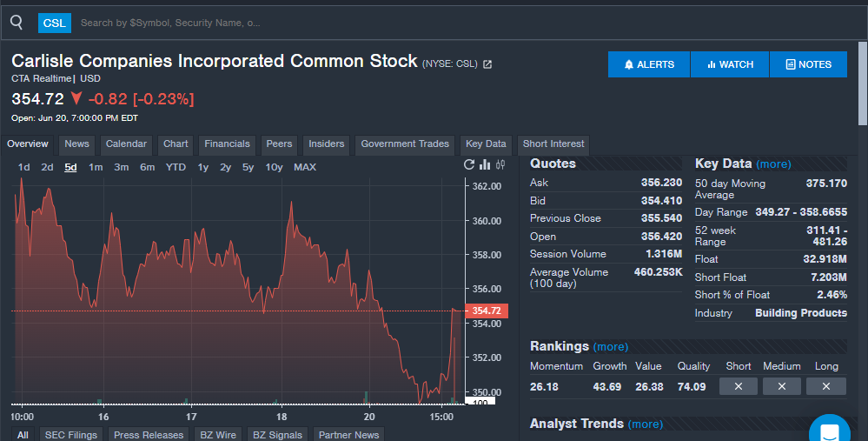Switch to the bar chart icon

pyautogui.click(x=485, y=164)
